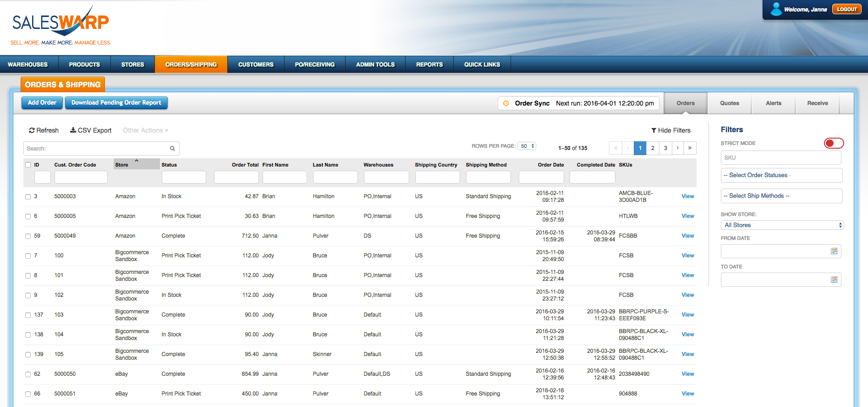Viewport: 868px width, 407px height.
Task: Open Rows Per Page dropdown
Action: 527,146
